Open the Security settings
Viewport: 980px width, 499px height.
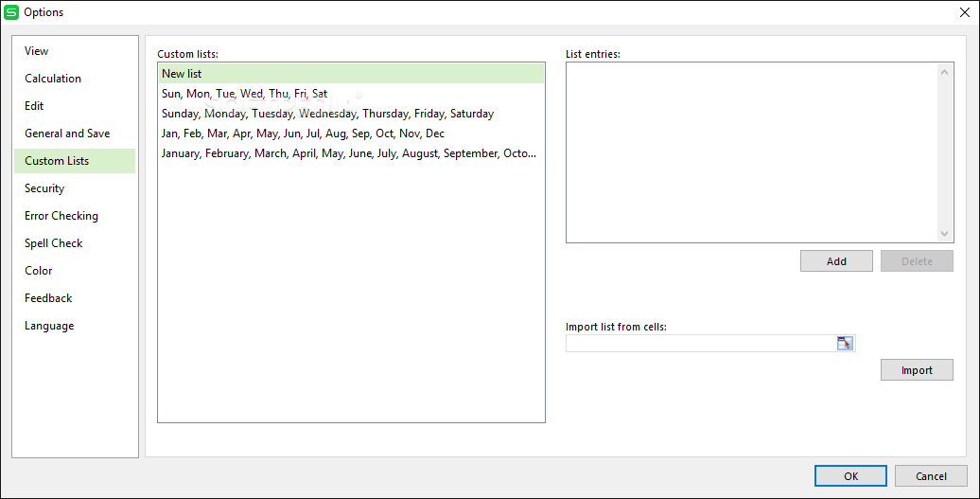pos(75,188)
